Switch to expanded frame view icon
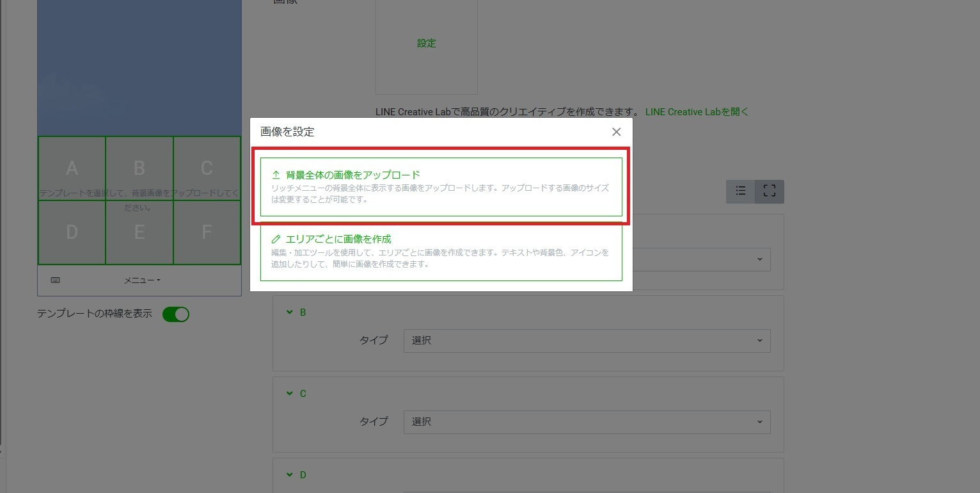Screen dimensions: 980x493 770,191
